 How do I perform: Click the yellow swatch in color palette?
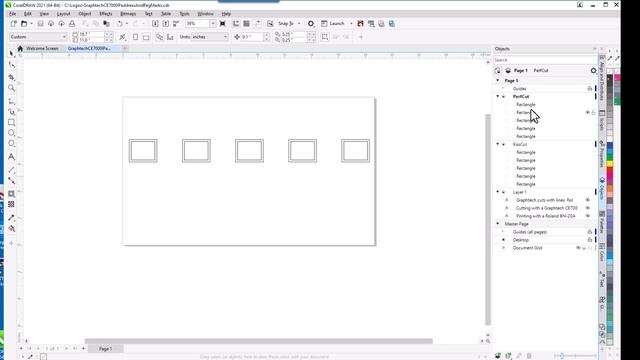pyautogui.click(x=610, y=164)
